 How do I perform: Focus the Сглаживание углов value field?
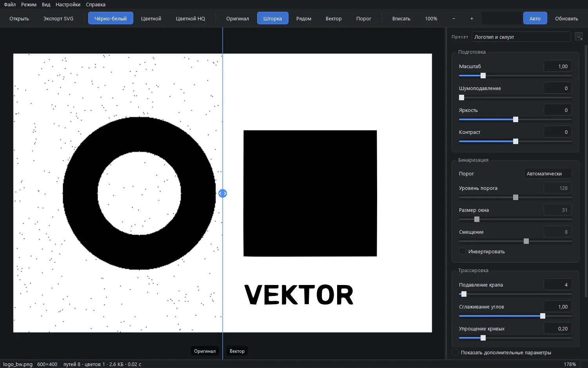pyautogui.click(x=558, y=307)
